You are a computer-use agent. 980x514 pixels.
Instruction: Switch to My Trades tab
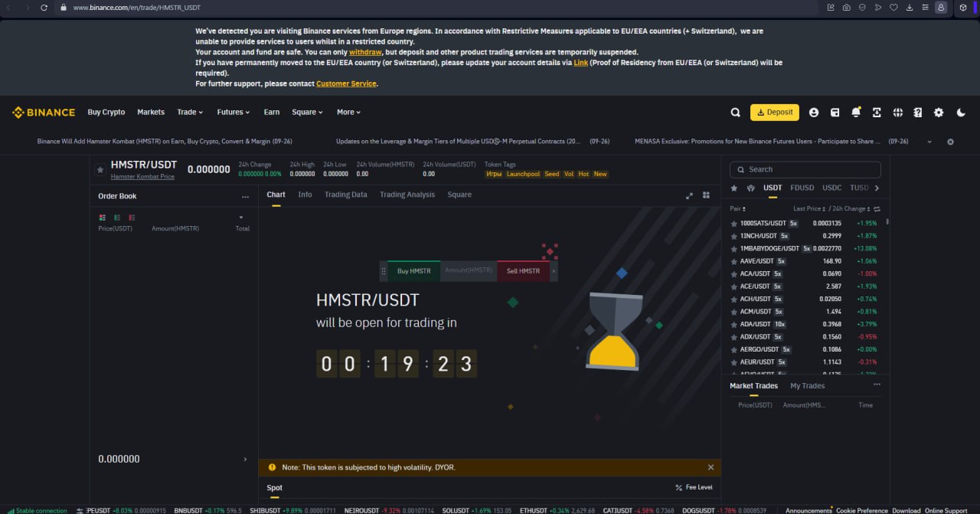[x=808, y=386]
